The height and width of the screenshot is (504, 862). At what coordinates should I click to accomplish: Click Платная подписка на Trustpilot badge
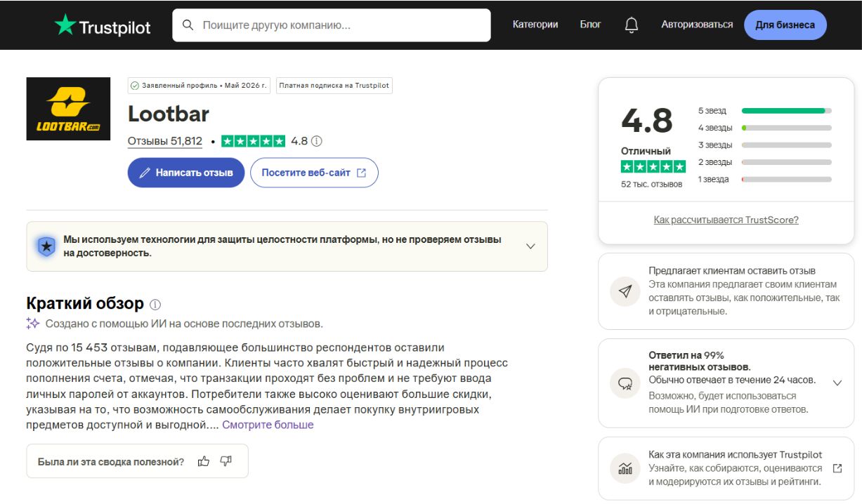click(x=334, y=86)
